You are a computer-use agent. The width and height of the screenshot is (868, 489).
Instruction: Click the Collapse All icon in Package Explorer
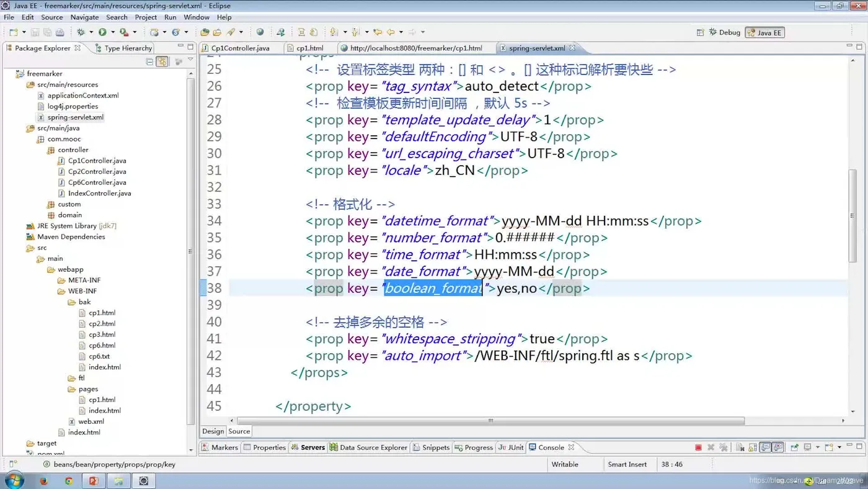149,61
